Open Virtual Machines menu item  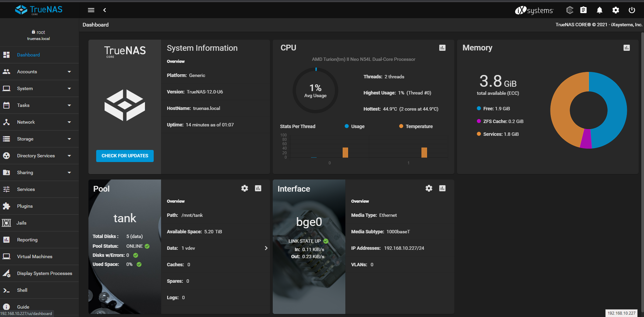[39, 256]
